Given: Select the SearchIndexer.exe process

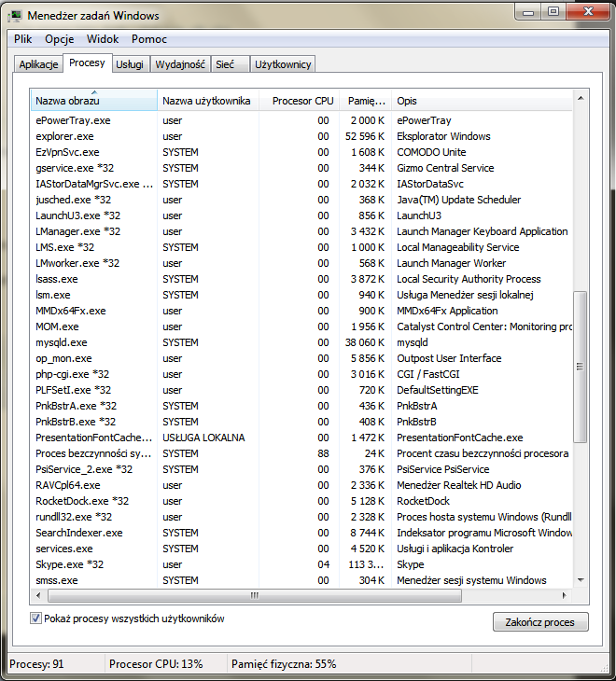Looking at the screenshot, I should 301,533.
